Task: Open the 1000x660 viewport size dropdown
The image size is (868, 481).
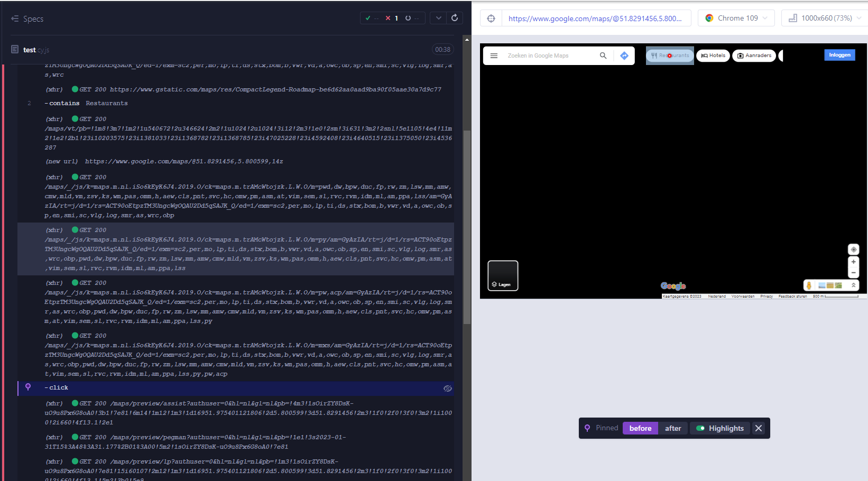Action: click(x=823, y=17)
